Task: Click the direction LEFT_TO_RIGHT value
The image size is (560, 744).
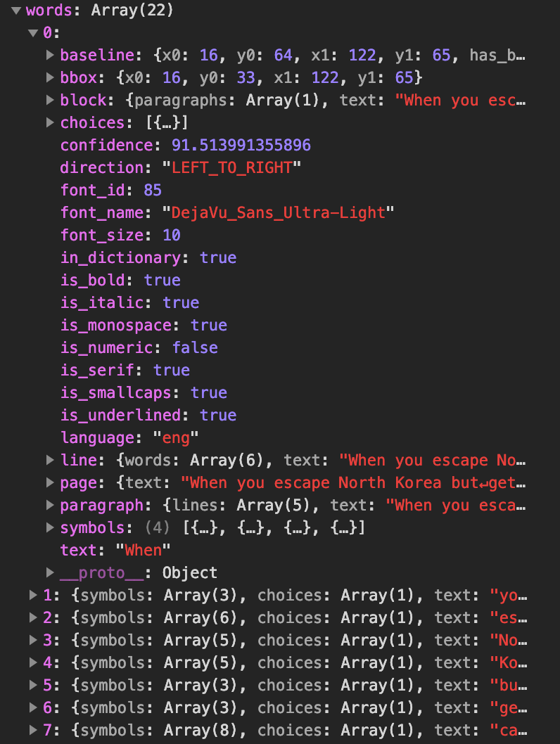Action: [x=231, y=167]
